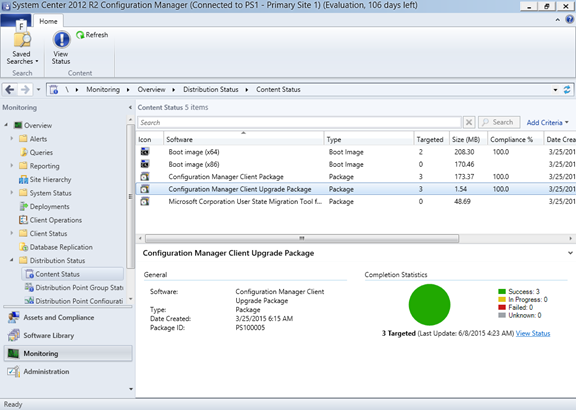Select the Configuration Manager Client Upgrade Package row
The height and width of the screenshot is (410, 576).
(356, 189)
